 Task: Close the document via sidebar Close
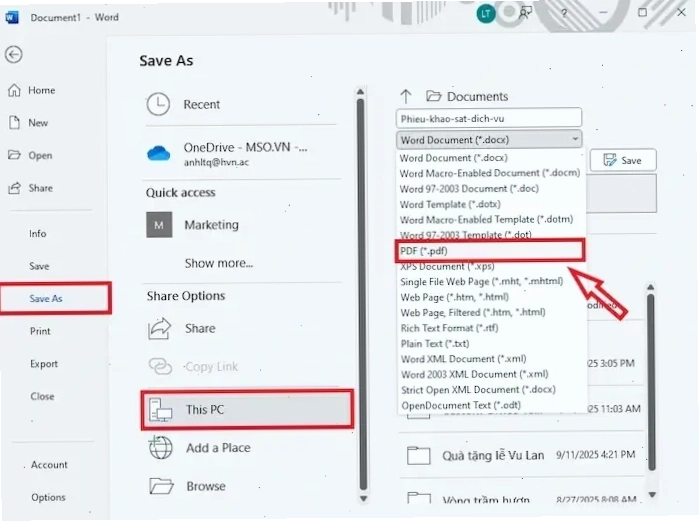pos(42,396)
